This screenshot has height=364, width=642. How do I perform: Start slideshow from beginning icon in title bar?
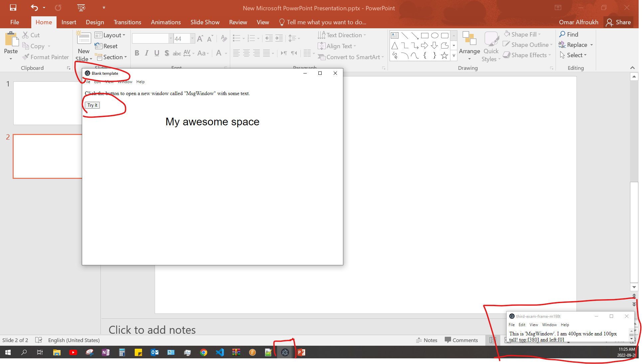(x=81, y=7)
